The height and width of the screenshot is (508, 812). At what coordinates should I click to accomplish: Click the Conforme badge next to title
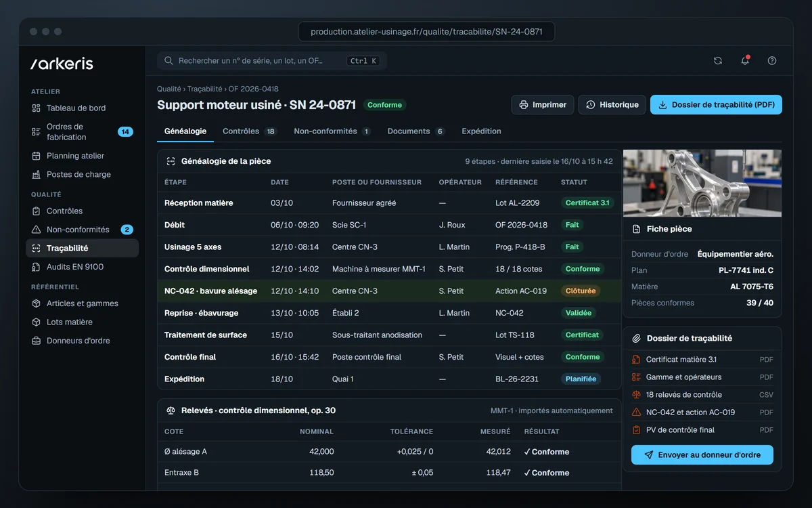[x=385, y=105]
